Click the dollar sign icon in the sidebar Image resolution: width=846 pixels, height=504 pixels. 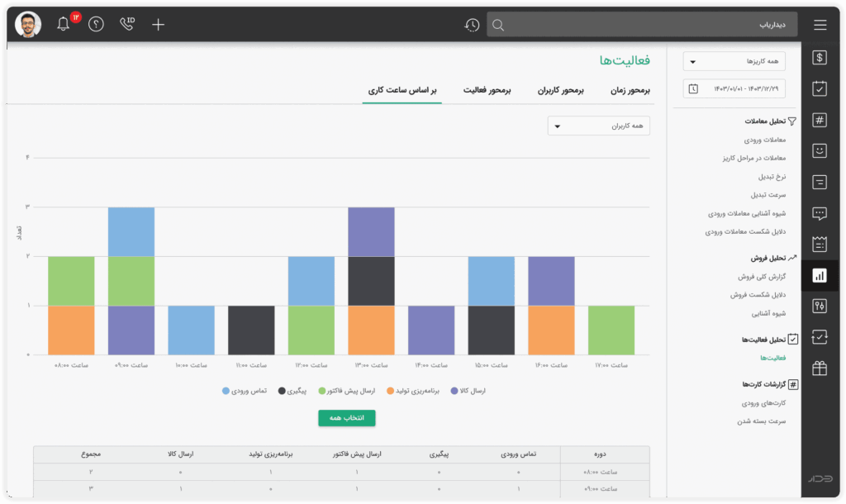click(x=820, y=58)
